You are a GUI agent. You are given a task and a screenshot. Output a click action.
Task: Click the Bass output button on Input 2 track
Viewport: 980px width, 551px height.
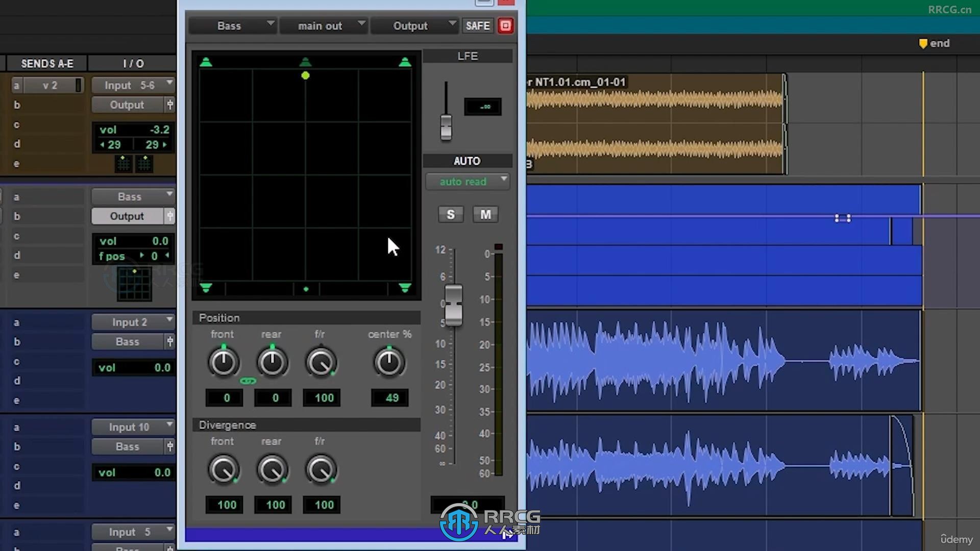[x=128, y=341]
